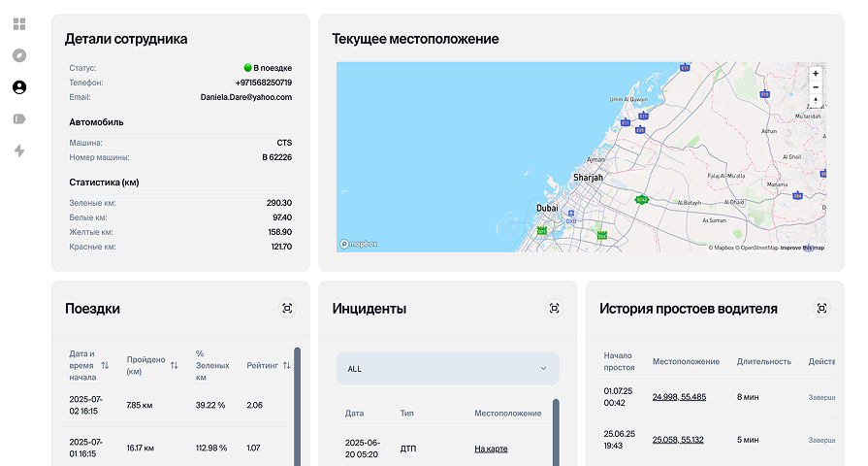Image resolution: width=868 pixels, height=466 pixels.
Task: Open the lightning bolt icon in sidebar
Action: tap(19, 150)
